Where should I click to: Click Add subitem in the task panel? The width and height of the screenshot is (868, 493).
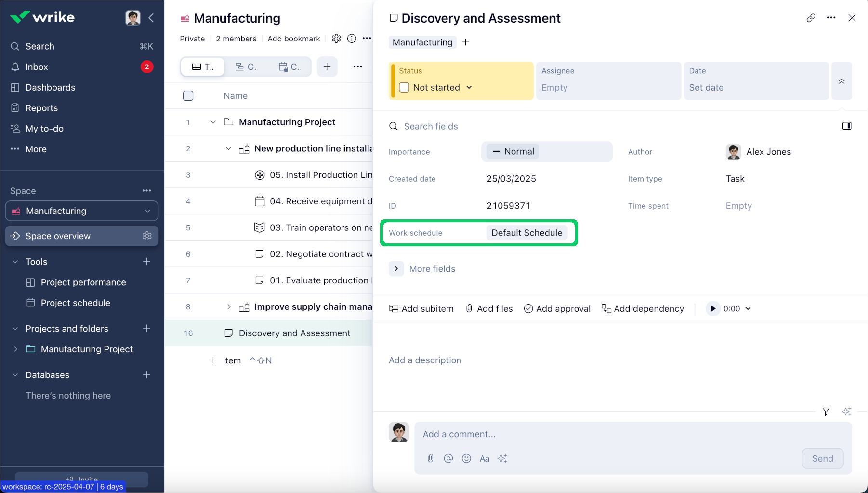coord(421,309)
